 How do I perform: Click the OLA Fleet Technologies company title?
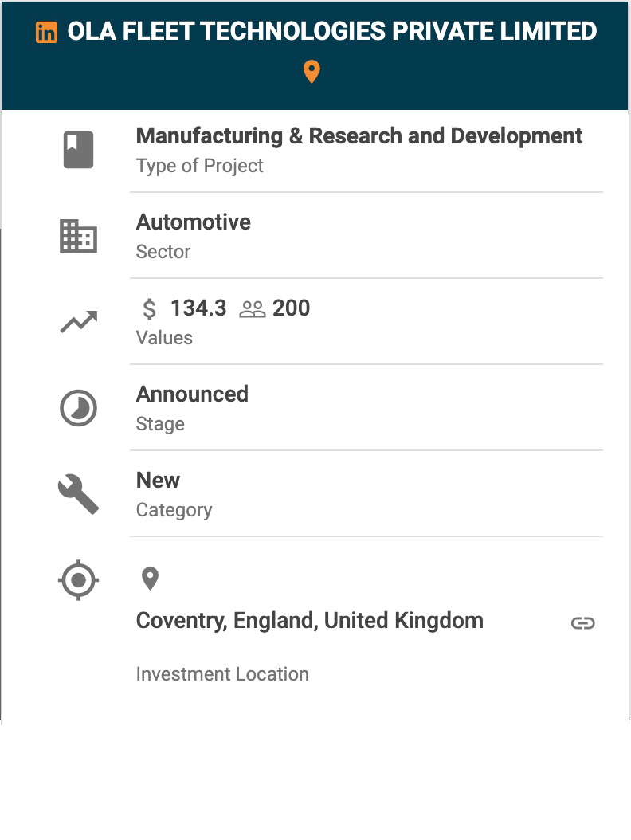332,32
